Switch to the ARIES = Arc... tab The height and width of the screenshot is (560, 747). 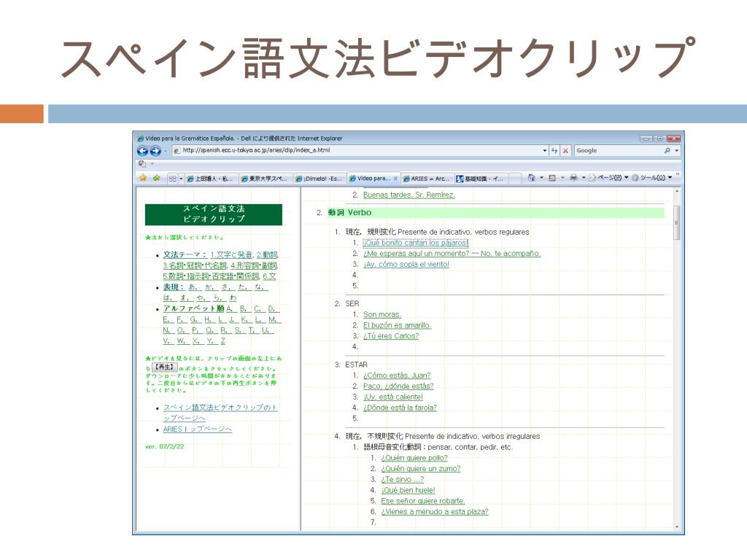[426, 179]
